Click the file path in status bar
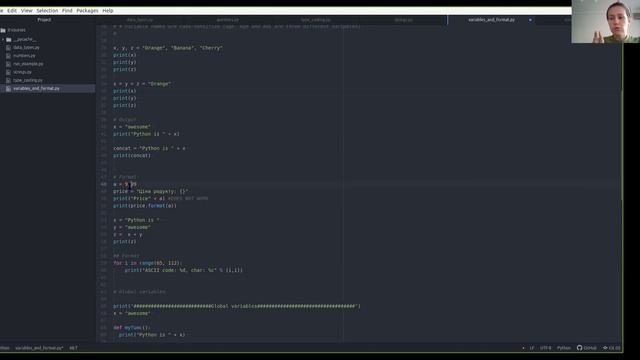Image resolution: width=640 pixels, height=360 pixels. point(39,348)
